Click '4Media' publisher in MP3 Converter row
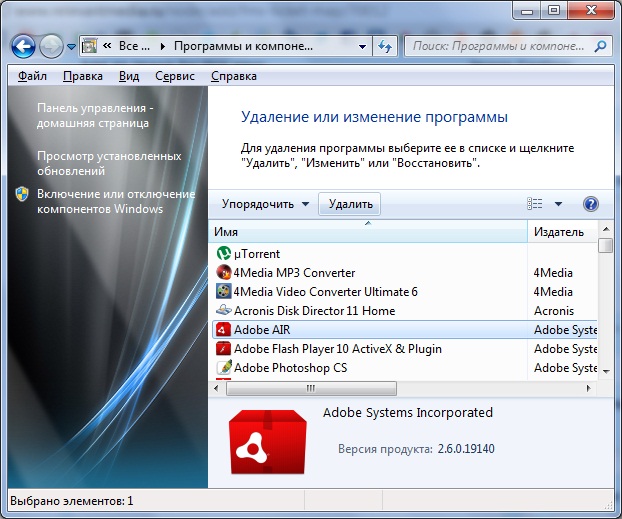 pos(553,273)
